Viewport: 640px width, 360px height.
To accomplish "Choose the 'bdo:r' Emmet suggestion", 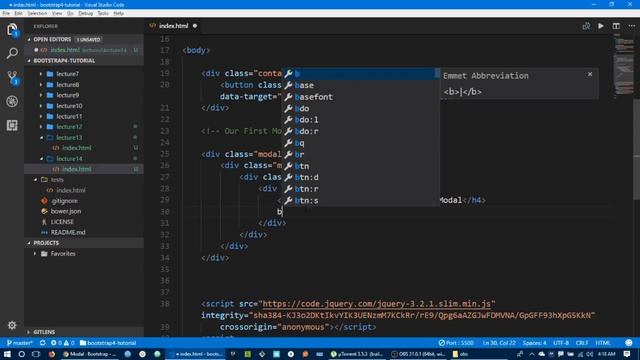I will tap(360, 131).
